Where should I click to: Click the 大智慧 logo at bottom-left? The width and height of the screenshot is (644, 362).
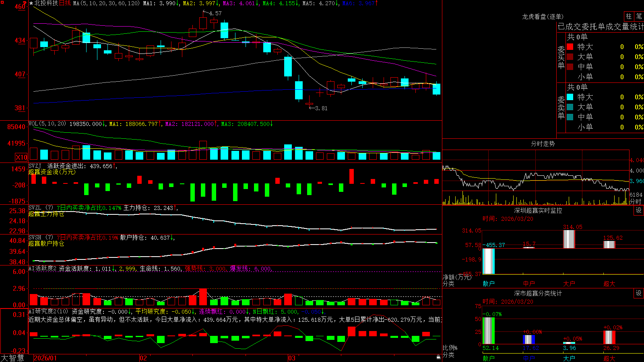(12, 358)
